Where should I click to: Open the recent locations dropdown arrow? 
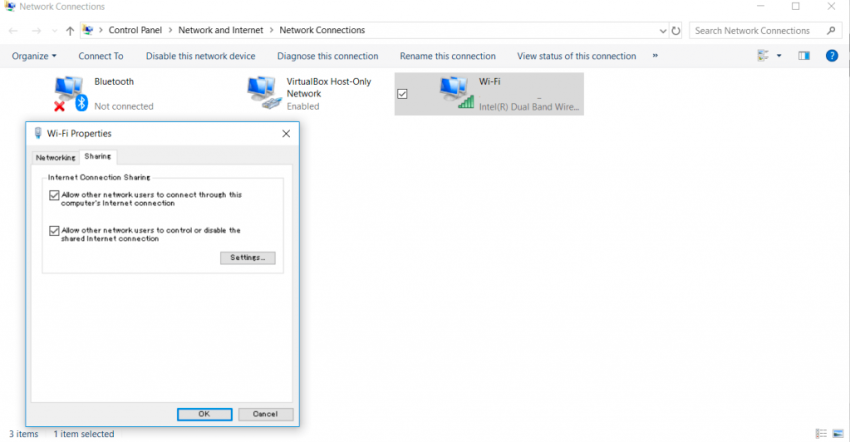click(54, 31)
